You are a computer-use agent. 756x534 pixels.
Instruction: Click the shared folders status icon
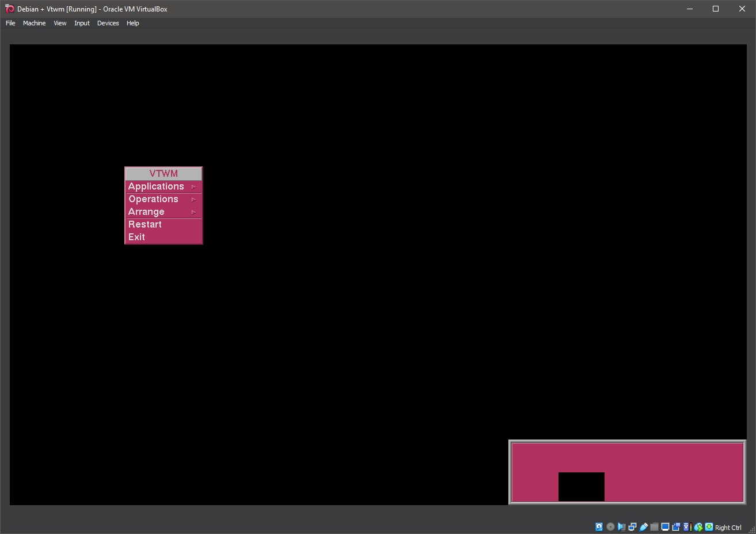point(654,527)
